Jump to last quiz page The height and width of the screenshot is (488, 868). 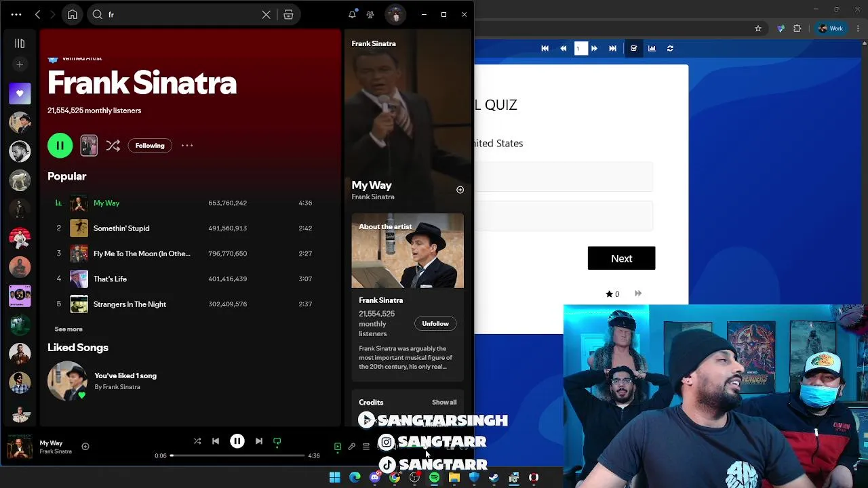612,48
